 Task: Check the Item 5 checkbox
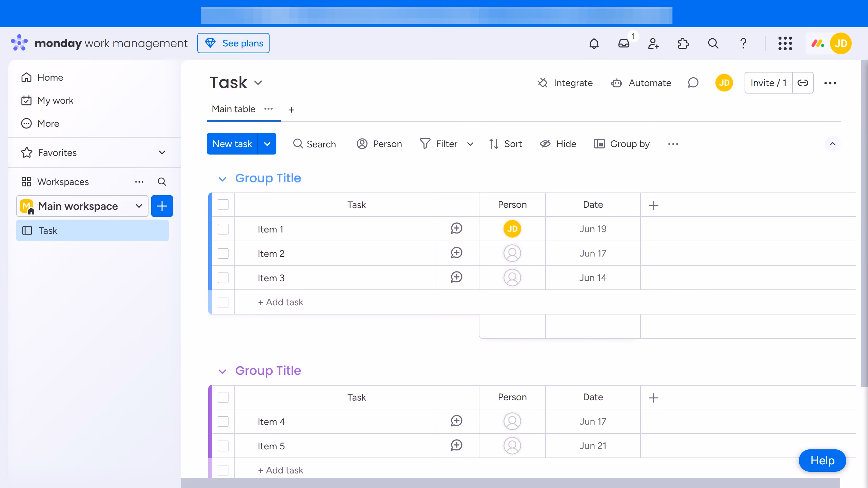point(223,446)
